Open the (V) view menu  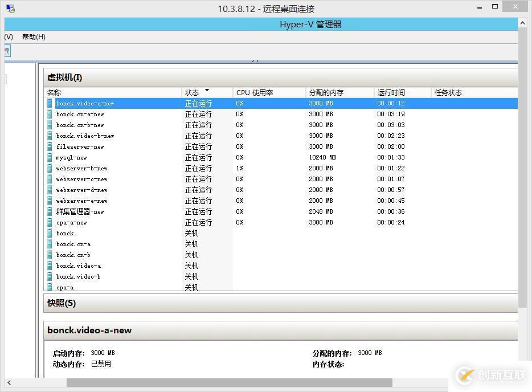click(9, 36)
